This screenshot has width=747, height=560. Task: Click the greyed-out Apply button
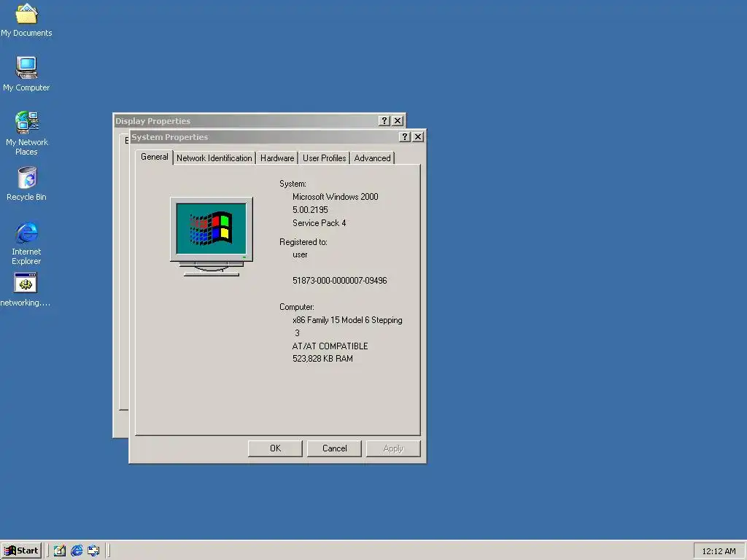(x=393, y=448)
